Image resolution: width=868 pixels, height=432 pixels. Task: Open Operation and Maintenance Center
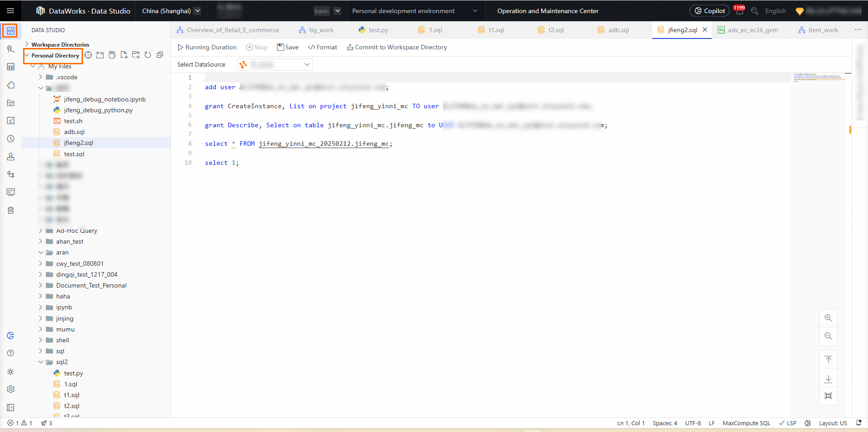[x=548, y=11]
